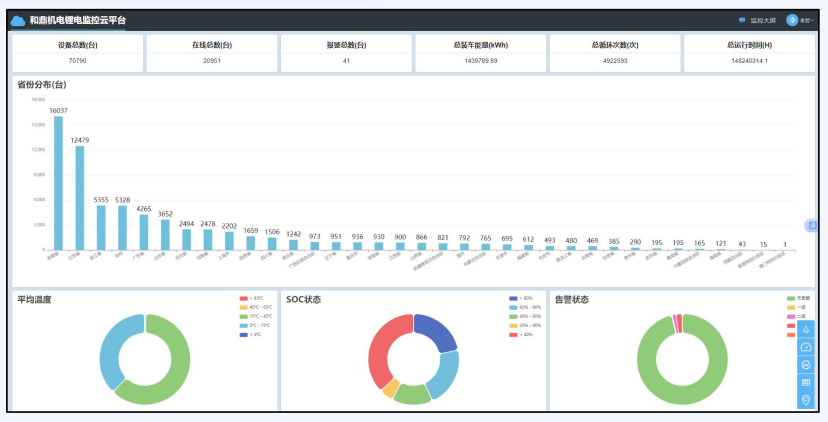This screenshot has height=422, width=828.
Task: Open the gauge dashboard icon in sidebar
Action: pos(806,347)
